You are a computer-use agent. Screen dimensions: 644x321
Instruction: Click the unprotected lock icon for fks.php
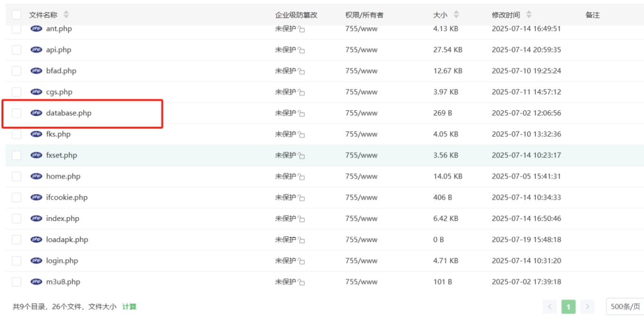coord(301,135)
